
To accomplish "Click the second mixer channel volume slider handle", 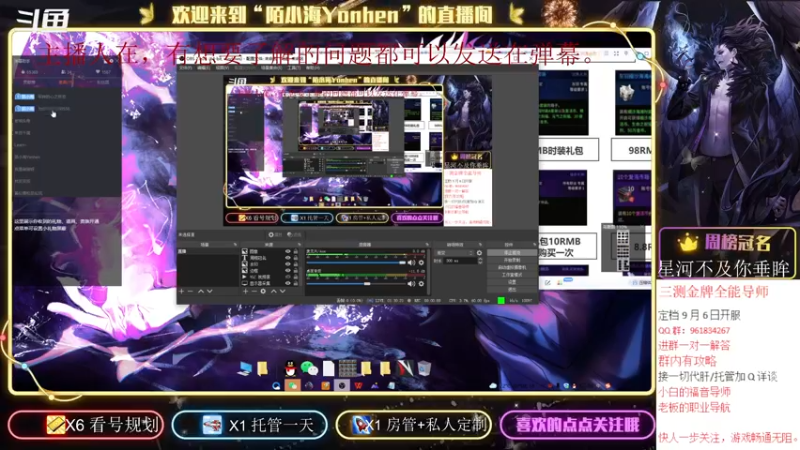I will pos(367,284).
